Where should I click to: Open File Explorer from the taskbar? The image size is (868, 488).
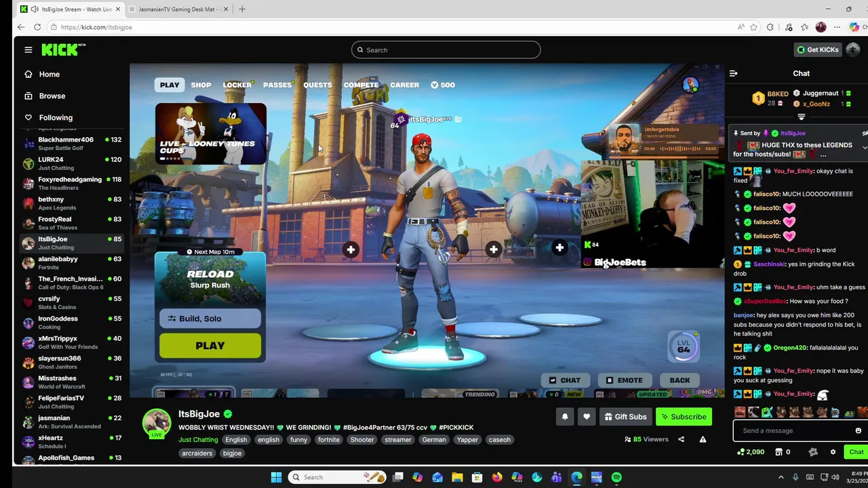pyautogui.click(x=457, y=477)
